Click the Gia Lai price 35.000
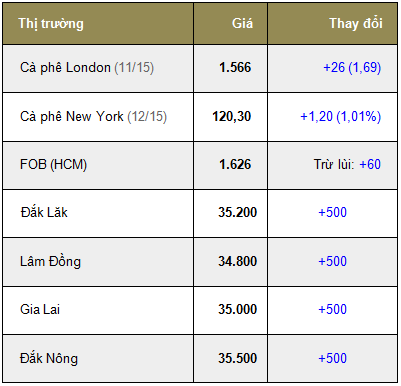The image size is (401, 386). coord(238,310)
